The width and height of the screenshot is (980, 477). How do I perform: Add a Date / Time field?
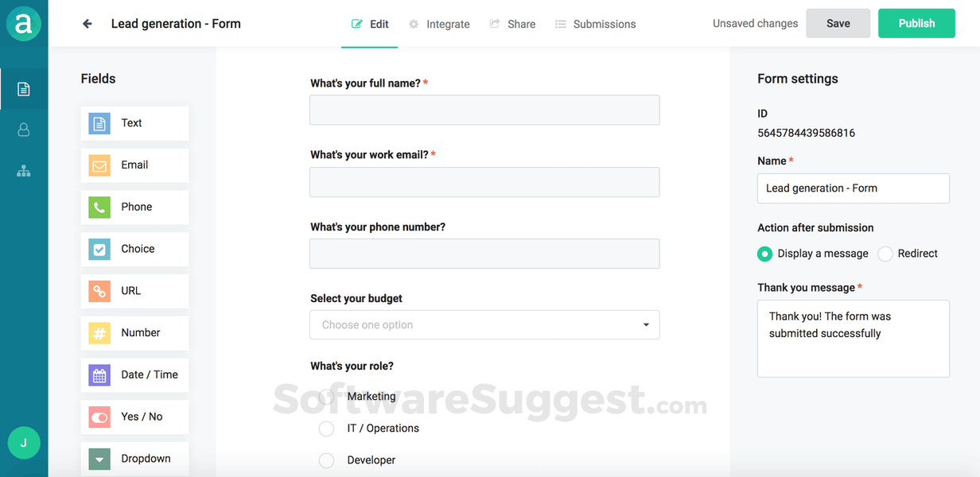(134, 375)
